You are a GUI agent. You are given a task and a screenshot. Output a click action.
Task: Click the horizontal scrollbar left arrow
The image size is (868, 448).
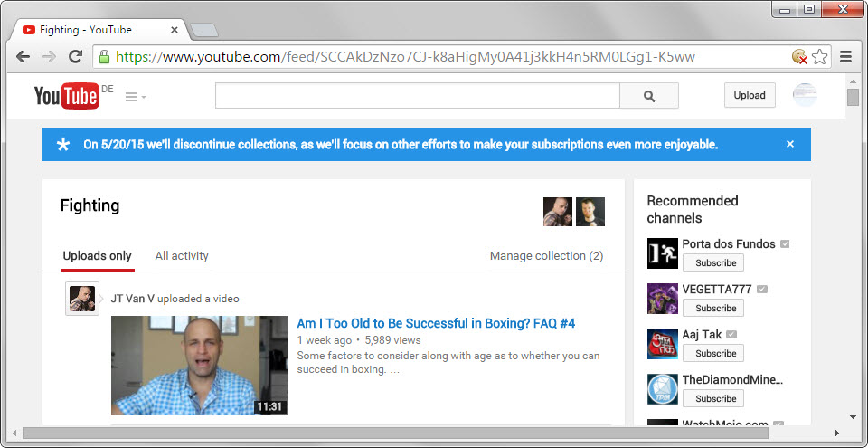pos(14,433)
